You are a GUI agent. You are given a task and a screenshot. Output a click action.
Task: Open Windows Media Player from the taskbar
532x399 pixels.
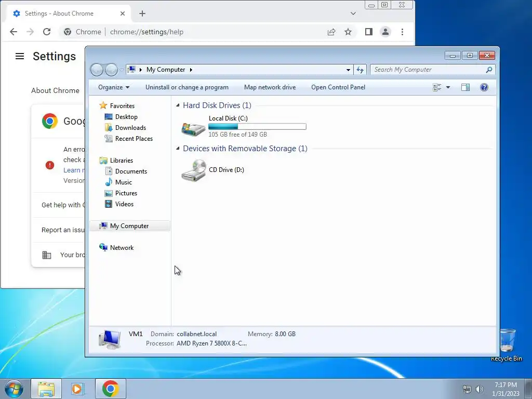click(x=78, y=389)
